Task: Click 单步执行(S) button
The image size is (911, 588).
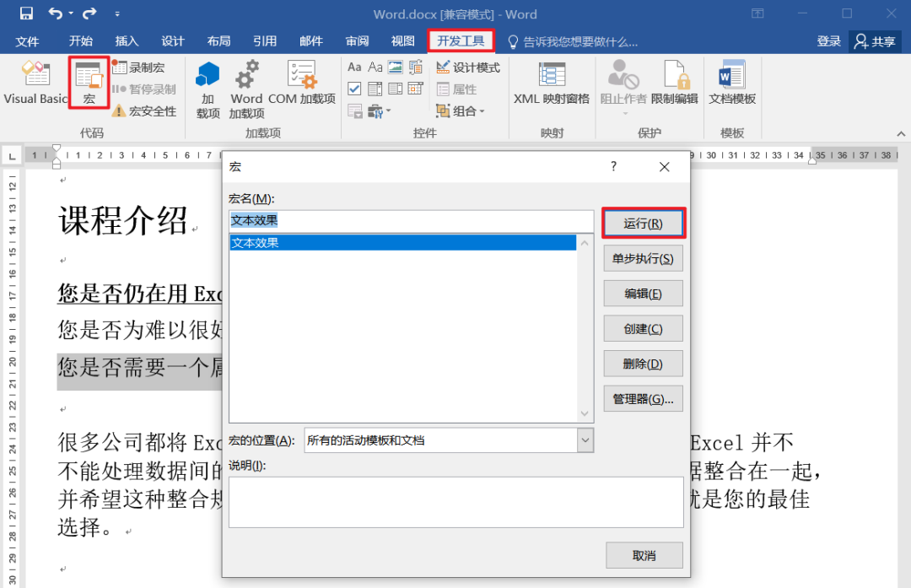Action: click(x=643, y=258)
